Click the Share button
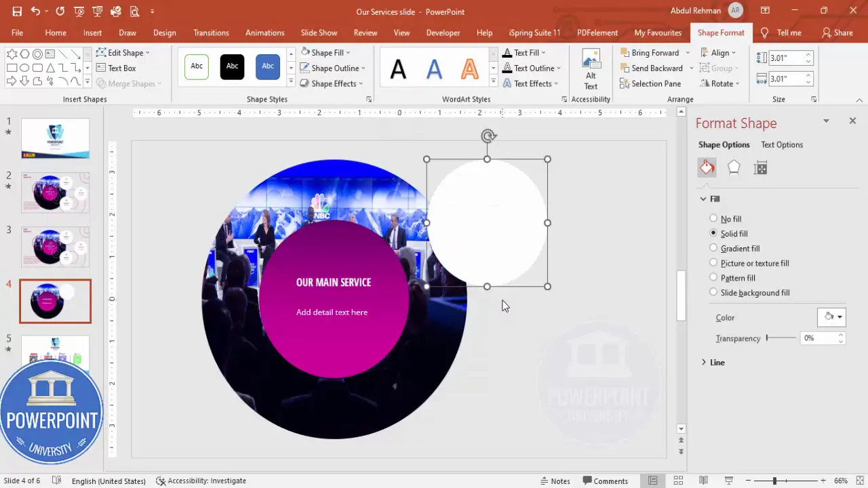The height and width of the screenshot is (488, 868). pos(837,33)
